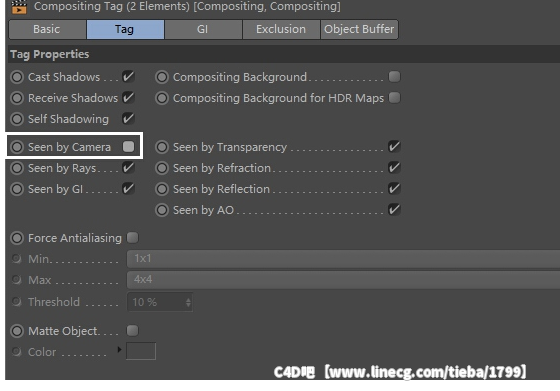Click the Max keyframe circle
The height and width of the screenshot is (391, 560).
pos(16,280)
